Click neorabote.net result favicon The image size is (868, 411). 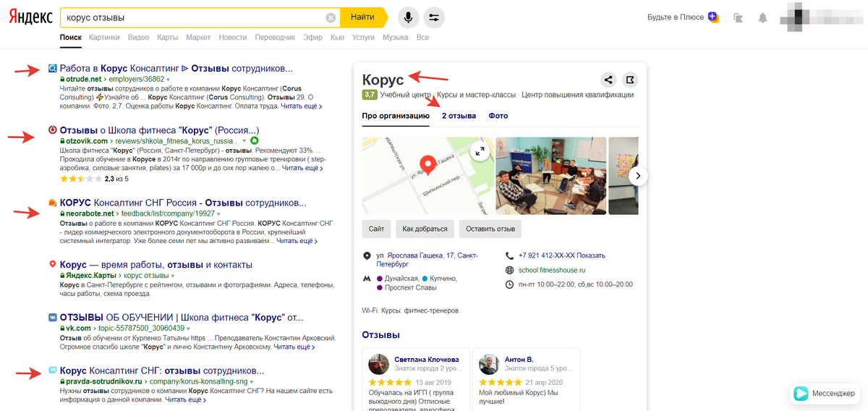pos(52,203)
